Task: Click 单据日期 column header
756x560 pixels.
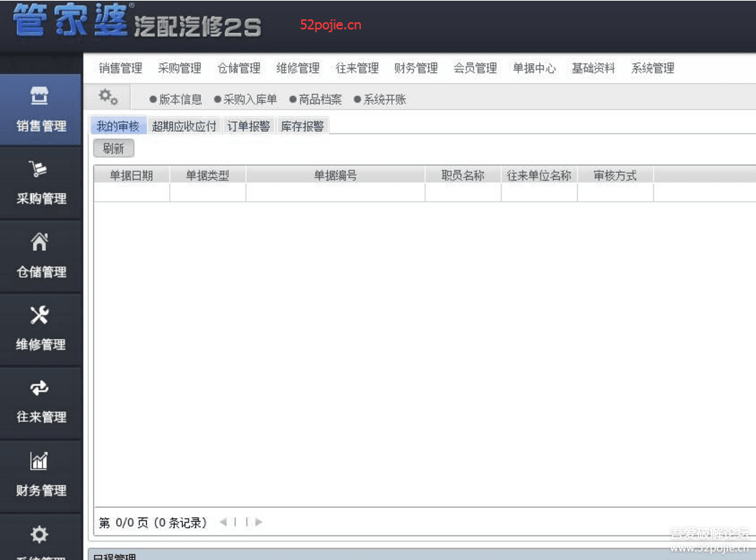Action: pyautogui.click(x=132, y=176)
